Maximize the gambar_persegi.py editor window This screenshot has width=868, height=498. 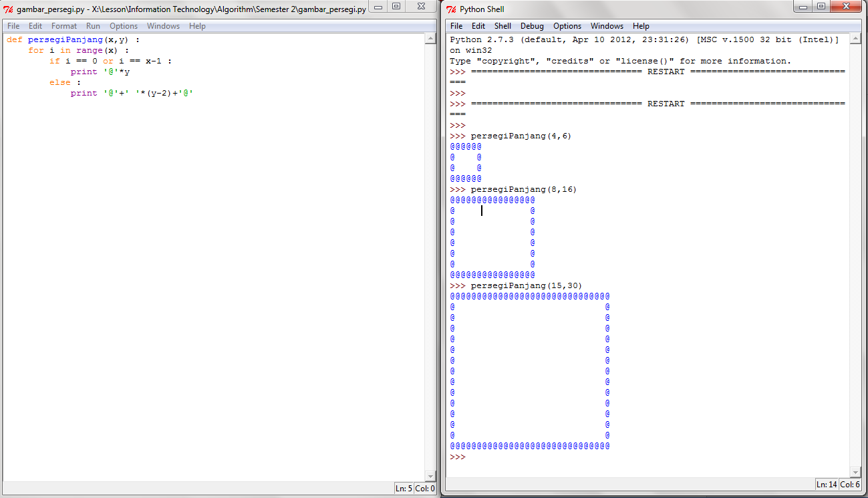pyautogui.click(x=396, y=7)
